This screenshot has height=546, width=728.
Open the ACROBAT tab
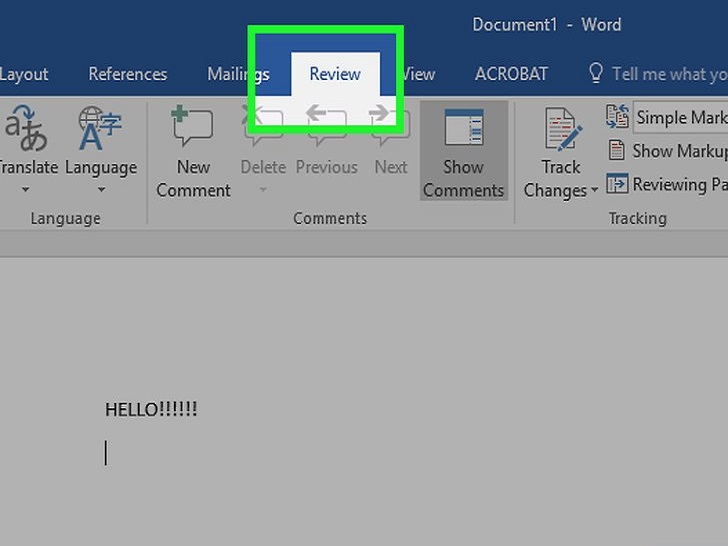click(x=511, y=74)
